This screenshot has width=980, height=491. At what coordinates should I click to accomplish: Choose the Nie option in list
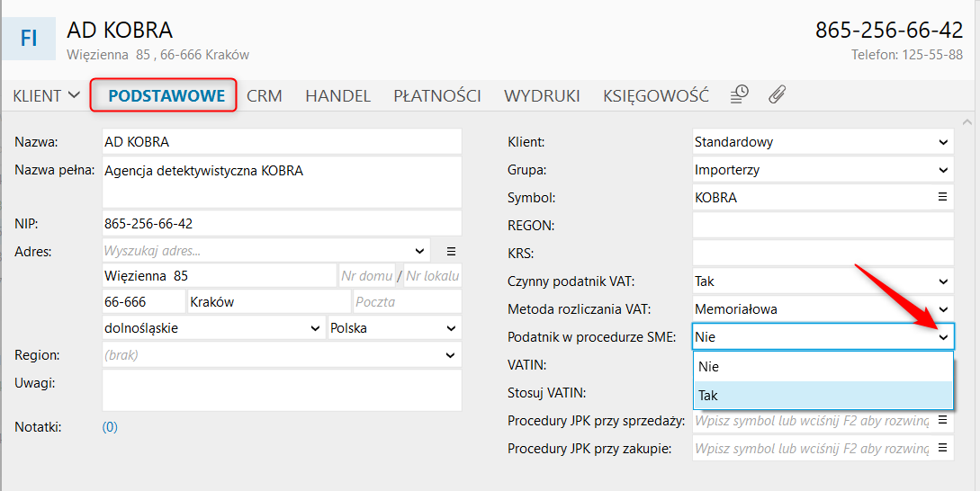pyautogui.click(x=823, y=367)
